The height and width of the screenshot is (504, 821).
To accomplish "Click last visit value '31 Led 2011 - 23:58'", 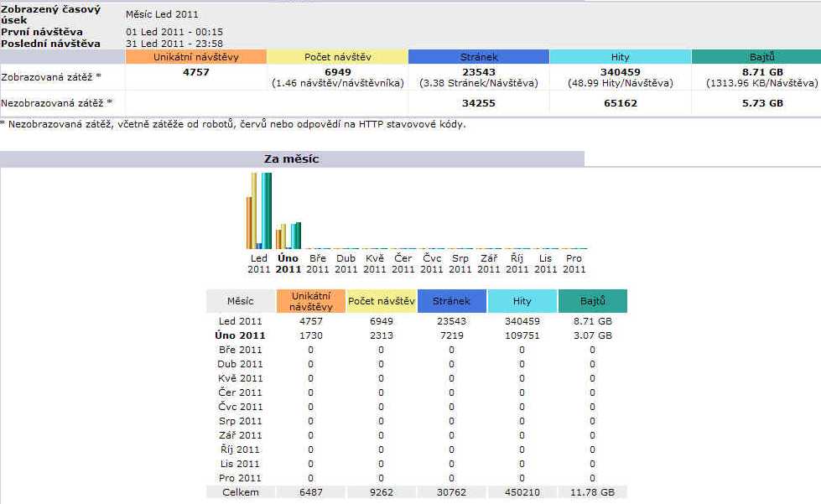I will (x=174, y=44).
